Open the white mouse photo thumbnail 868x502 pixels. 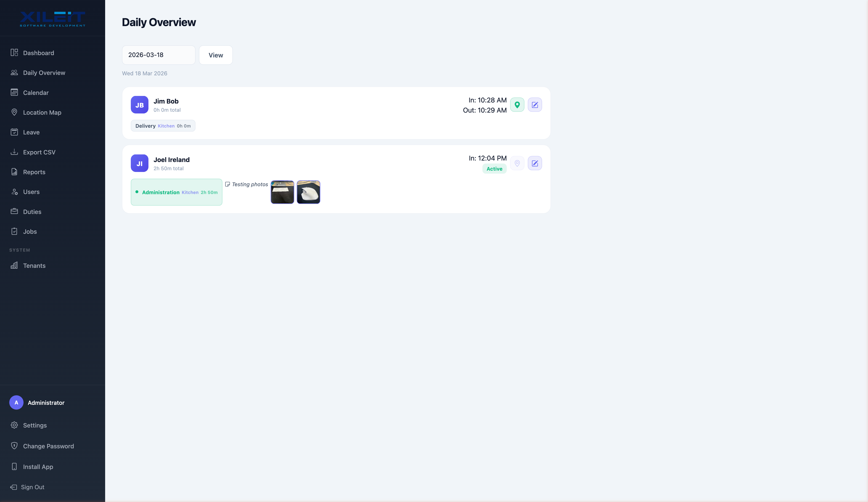click(308, 192)
